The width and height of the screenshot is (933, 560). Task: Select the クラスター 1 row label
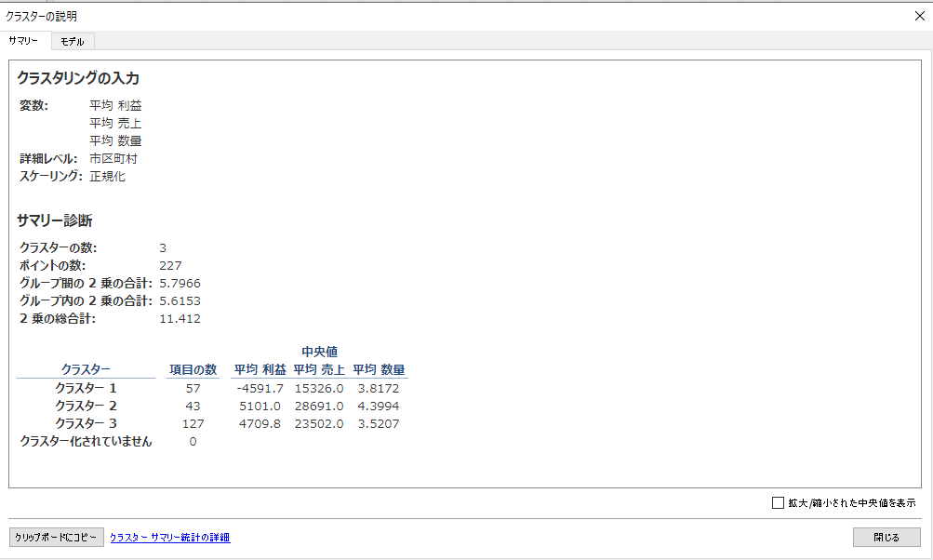86,388
